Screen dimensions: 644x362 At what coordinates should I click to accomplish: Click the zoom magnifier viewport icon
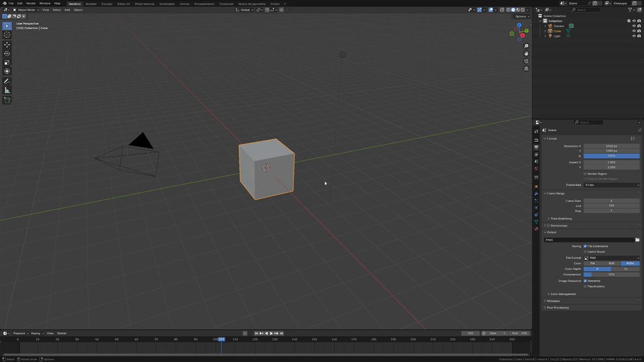[526, 46]
